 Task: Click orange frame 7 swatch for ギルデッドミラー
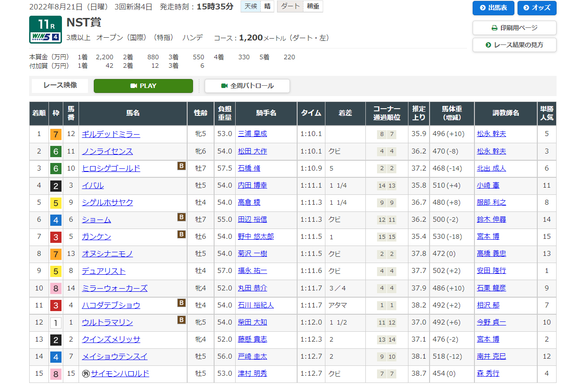pos(56,134)
